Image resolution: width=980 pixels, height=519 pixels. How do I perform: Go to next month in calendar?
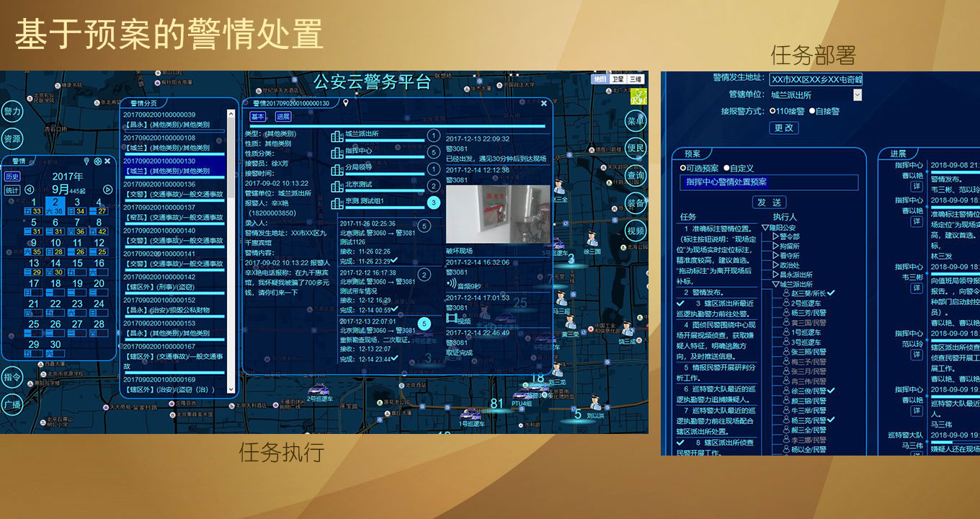click(108, 190)
